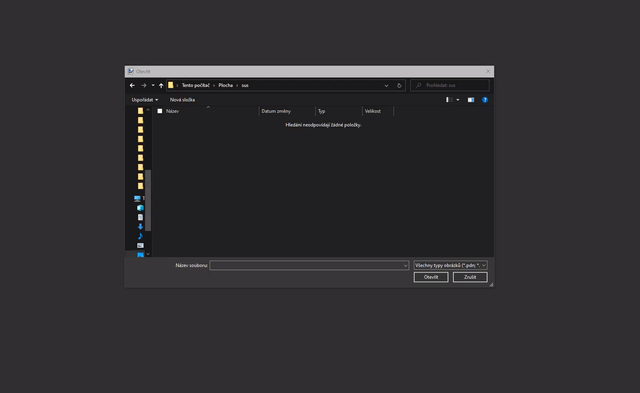Open the recent locations dropdown arrow

coord(153,85)
